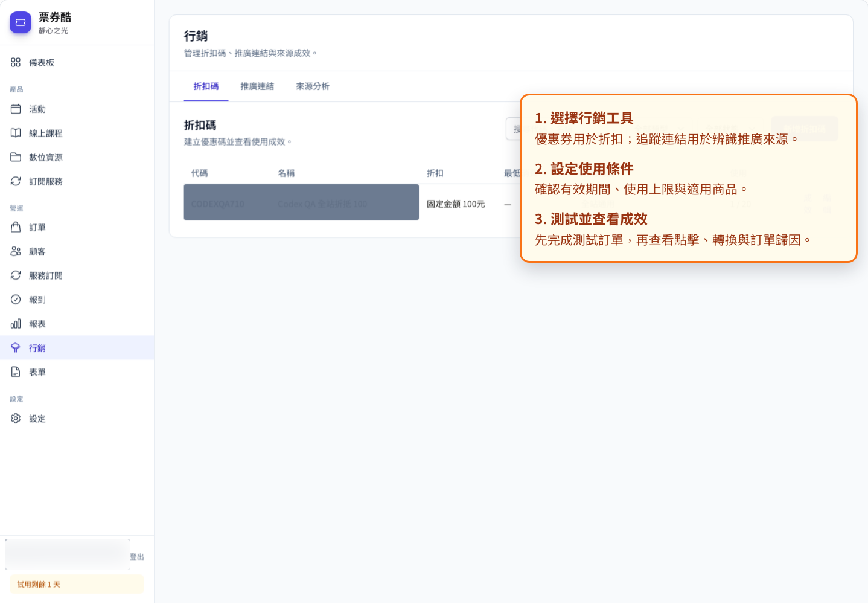Open 訂閱服務 under 產品 section

click(x=77, y=182)
